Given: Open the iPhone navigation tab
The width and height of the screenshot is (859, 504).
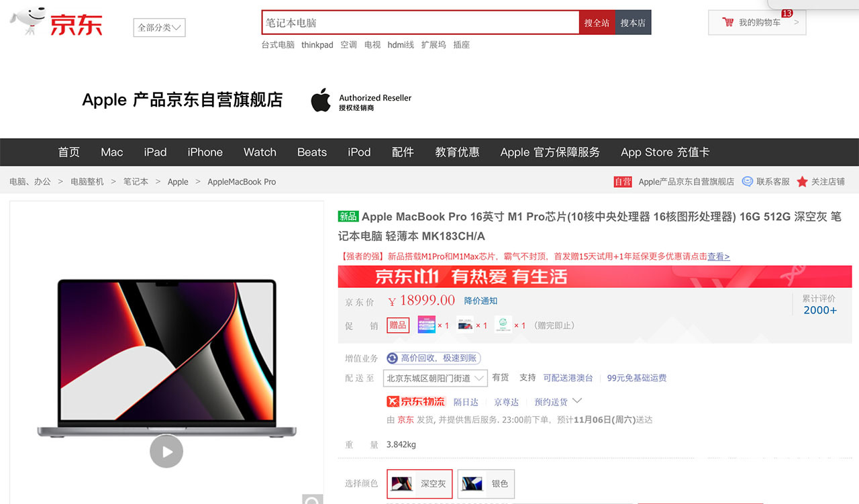Looking at the screenshot, I should (x=205, y=152).
